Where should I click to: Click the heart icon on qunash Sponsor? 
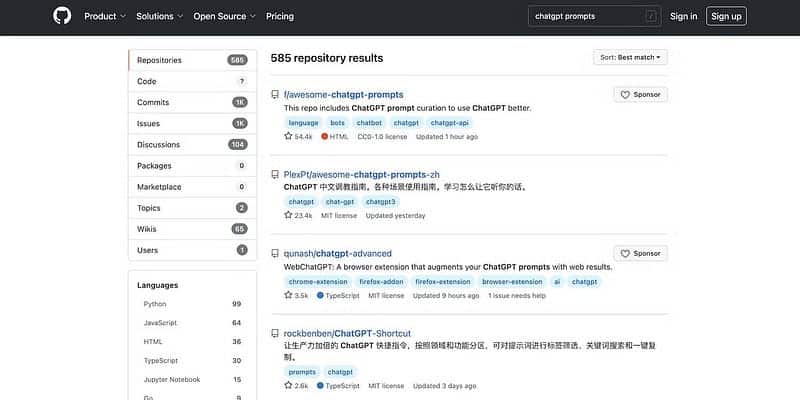coord(625,254)
